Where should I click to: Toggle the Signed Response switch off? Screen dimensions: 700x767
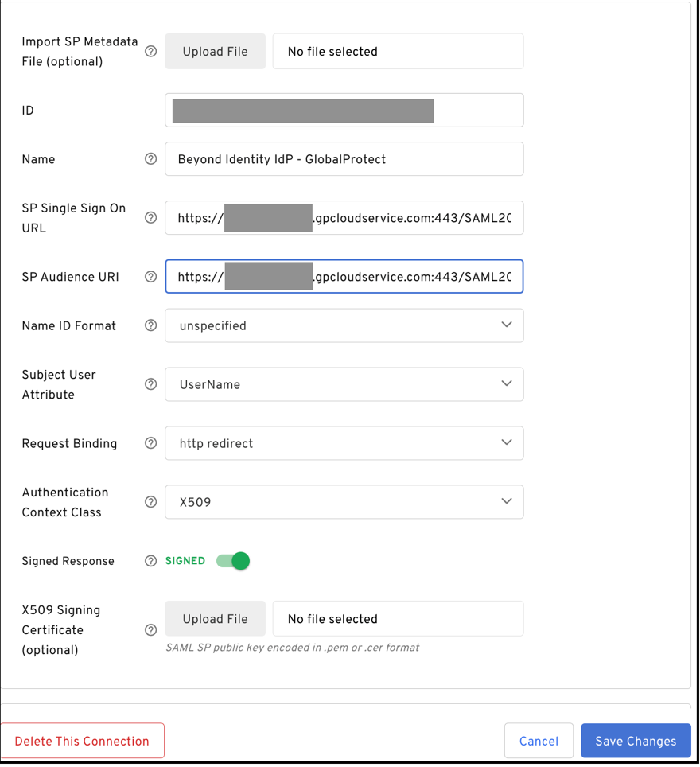pyautogui.click(x=234, y=561)
